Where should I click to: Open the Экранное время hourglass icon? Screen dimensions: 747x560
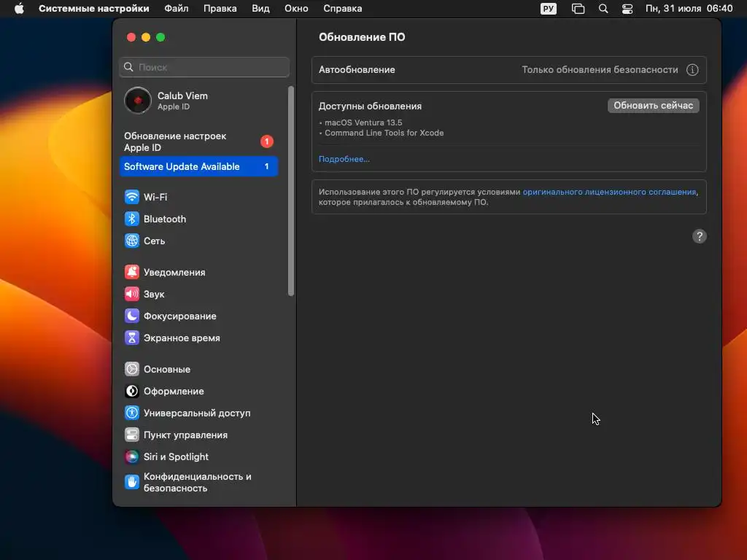click(132, 338)
